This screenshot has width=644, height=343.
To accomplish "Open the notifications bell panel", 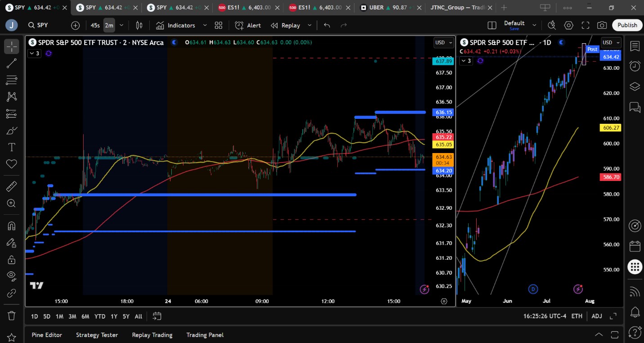I will point(635,311).
